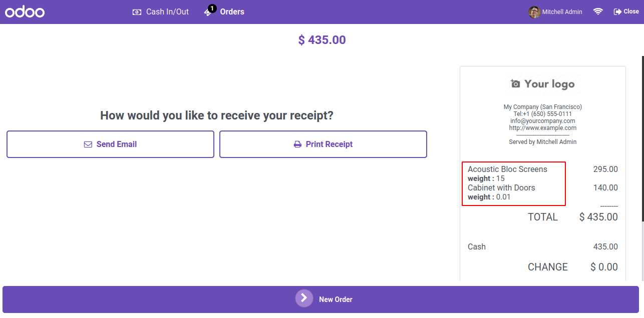This screenshot has height=318, width=644.
Task: Click the Cash In/Out banknote icon
Action: tap(137, 11)
